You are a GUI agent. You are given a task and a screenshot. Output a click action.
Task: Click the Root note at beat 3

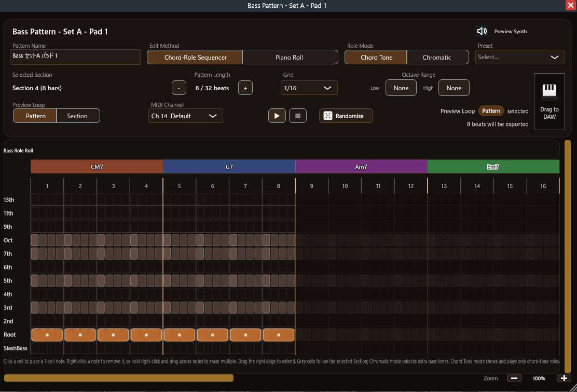click(x=113, y=335)
